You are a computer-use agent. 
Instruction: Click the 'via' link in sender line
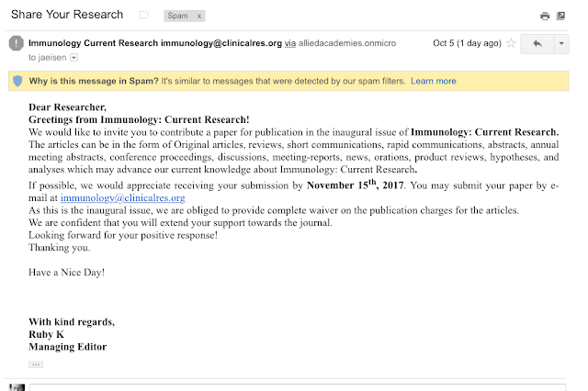click(290, 43)
